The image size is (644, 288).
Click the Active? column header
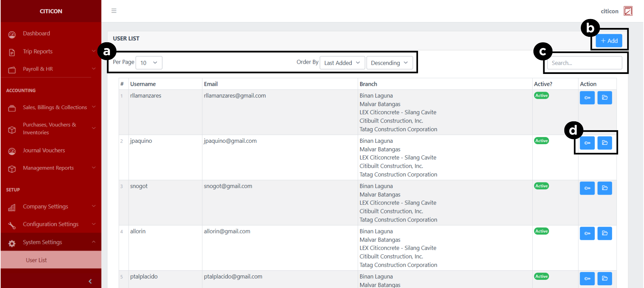[x=543, y=84]
